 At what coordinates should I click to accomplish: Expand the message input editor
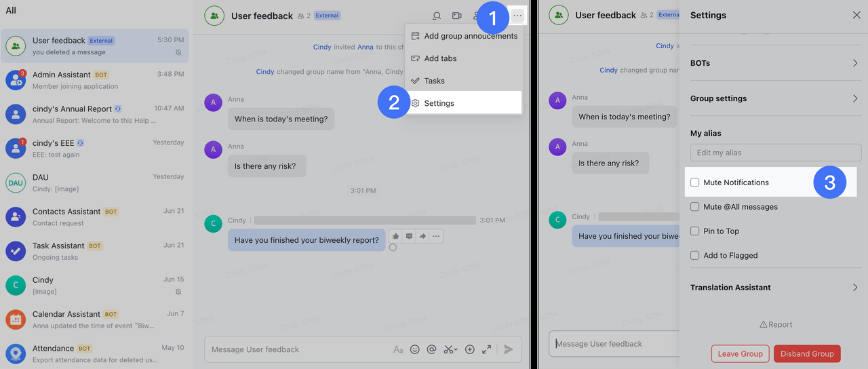[487, 349]
